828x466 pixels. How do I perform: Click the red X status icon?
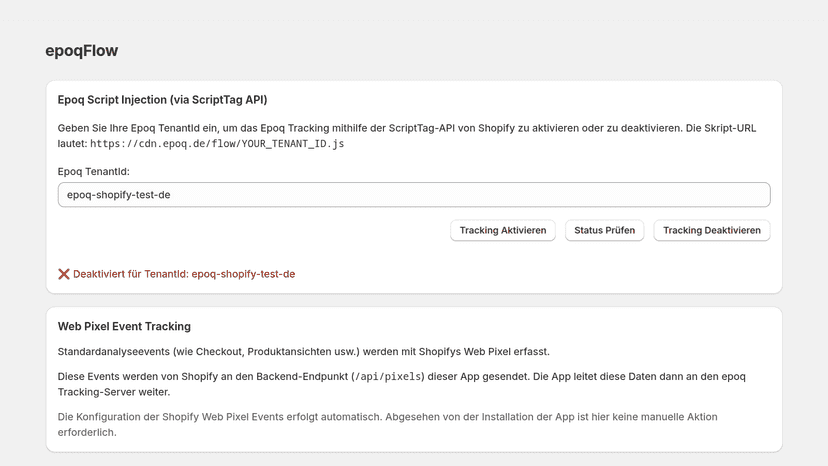64,274
